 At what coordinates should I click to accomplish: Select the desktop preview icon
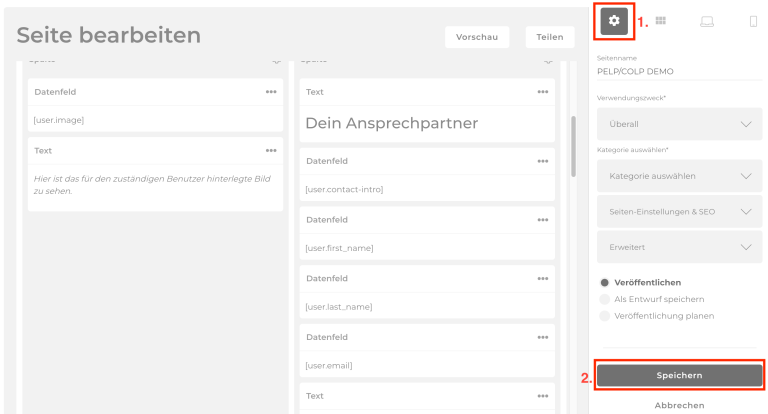click(x=707, y=21)
